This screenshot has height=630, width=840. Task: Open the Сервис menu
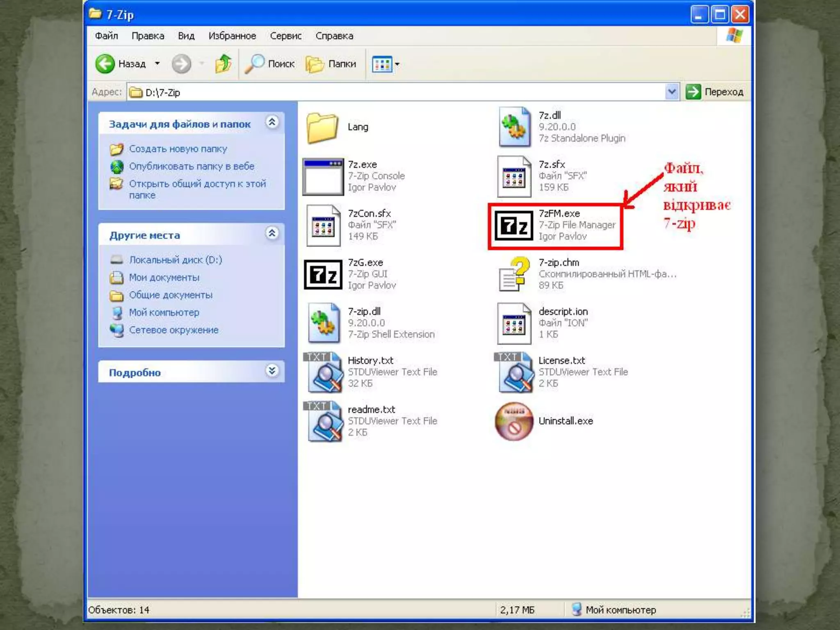[286, 36]
